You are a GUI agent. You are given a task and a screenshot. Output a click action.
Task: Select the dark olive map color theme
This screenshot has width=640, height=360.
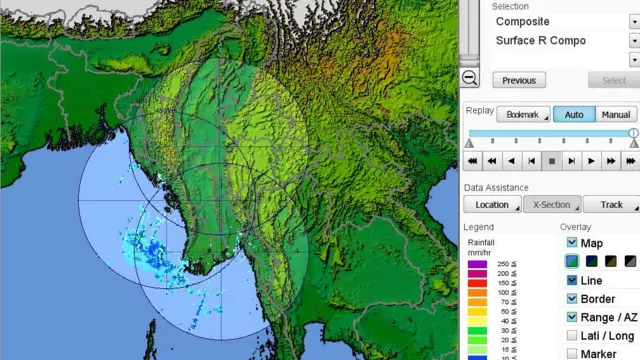coord(611,261)
